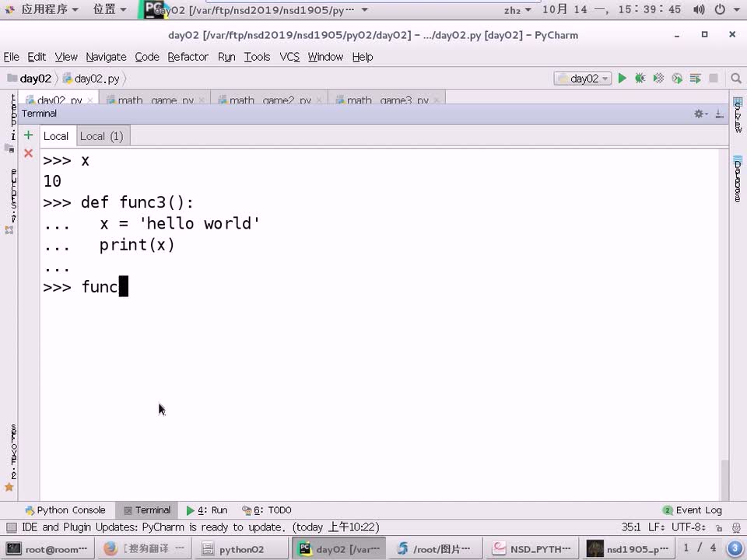Viewport: 747px width, 560px height.
Task: Switch to Local terminal tab
Action: (56, 136)
